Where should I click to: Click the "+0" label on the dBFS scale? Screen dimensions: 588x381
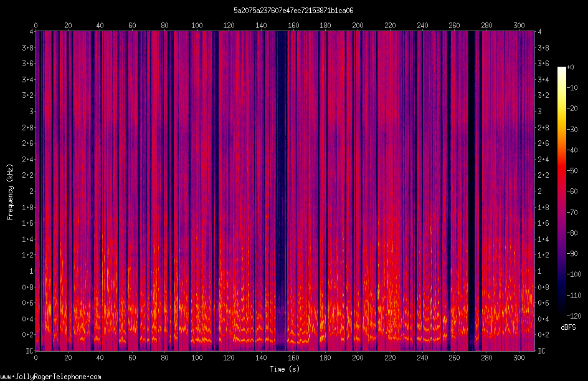(570, 67)
